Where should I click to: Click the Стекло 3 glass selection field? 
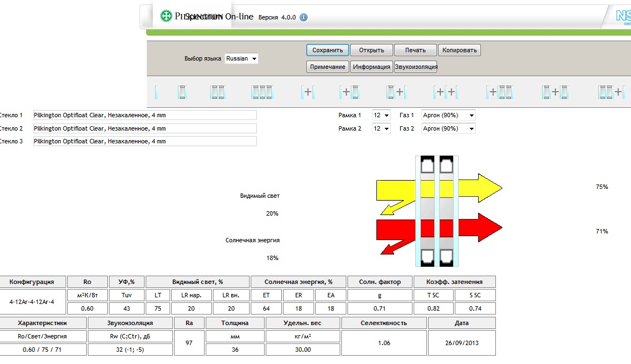pyautogui.click(x=145, y=142)
